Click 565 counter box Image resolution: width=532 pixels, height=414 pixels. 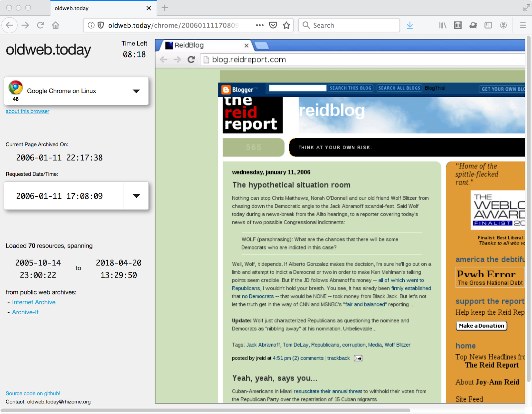[253, 147]
